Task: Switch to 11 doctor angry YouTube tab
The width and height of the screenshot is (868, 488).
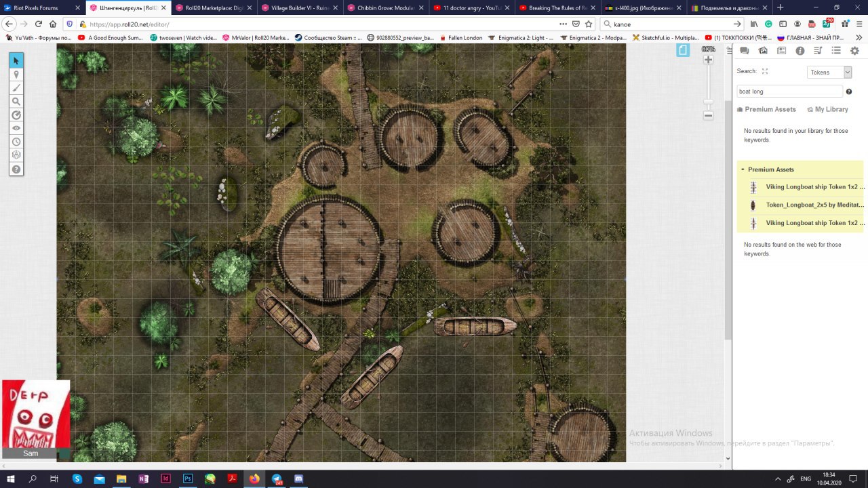Action: click(471, 7)
